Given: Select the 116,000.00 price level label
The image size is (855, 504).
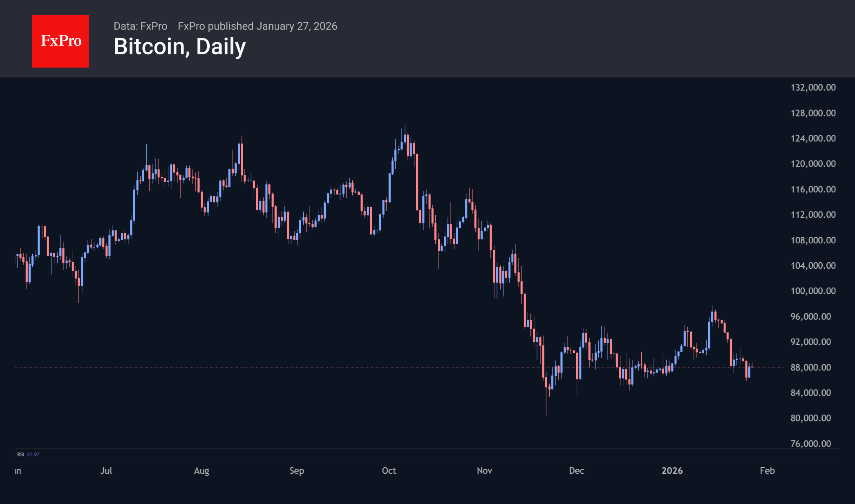Looking at the screenshot, I should coord(813,190).
